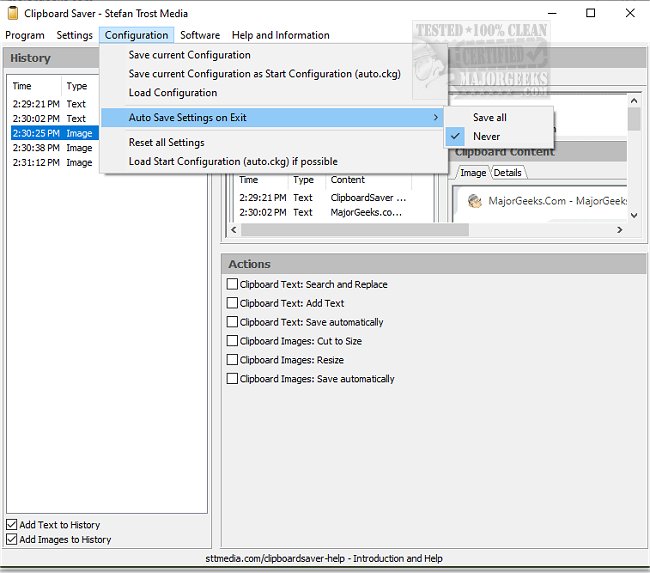This screenshot has height=573, width=650.
Task: Select history row 2:30:02 PM Text
Action: point(55,119)
